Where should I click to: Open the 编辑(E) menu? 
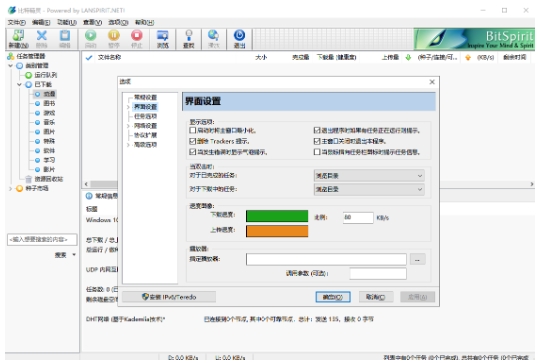[x=41, y=22]
